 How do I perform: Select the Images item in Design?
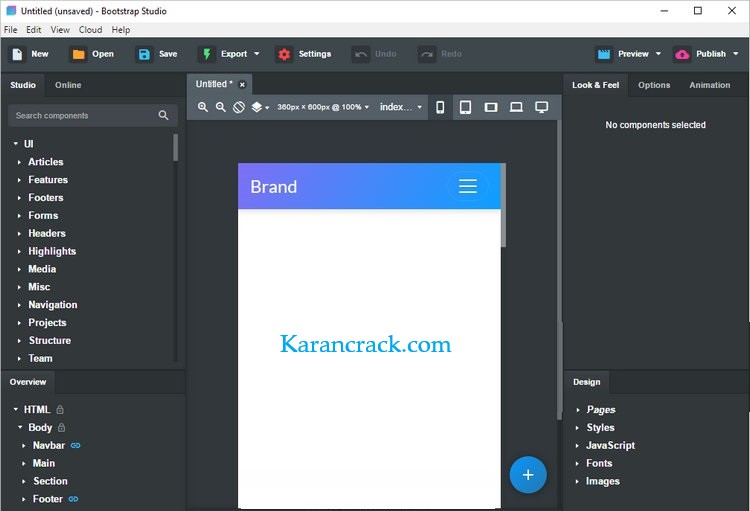pyautogui.click(x=603, y=481)
